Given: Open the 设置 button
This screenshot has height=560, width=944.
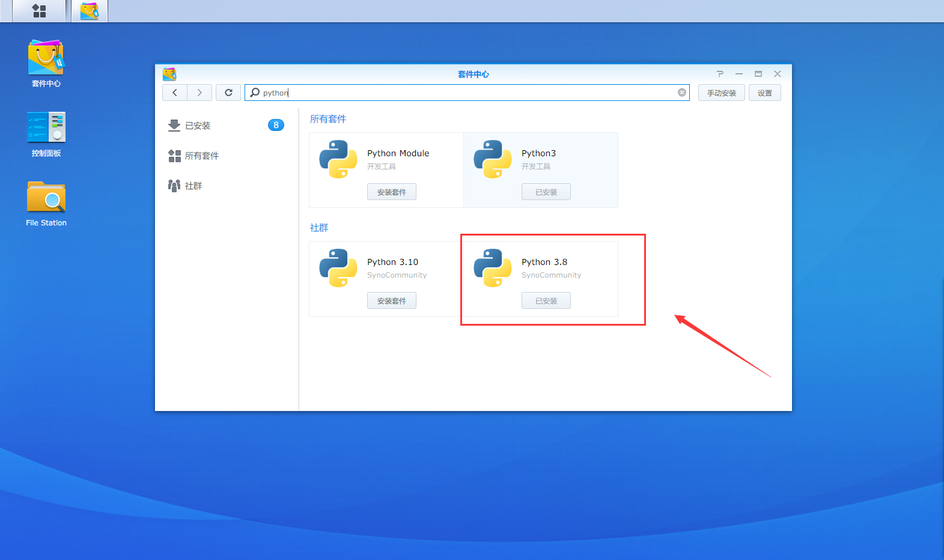Looking at the screenshot, I should point(764,93).
